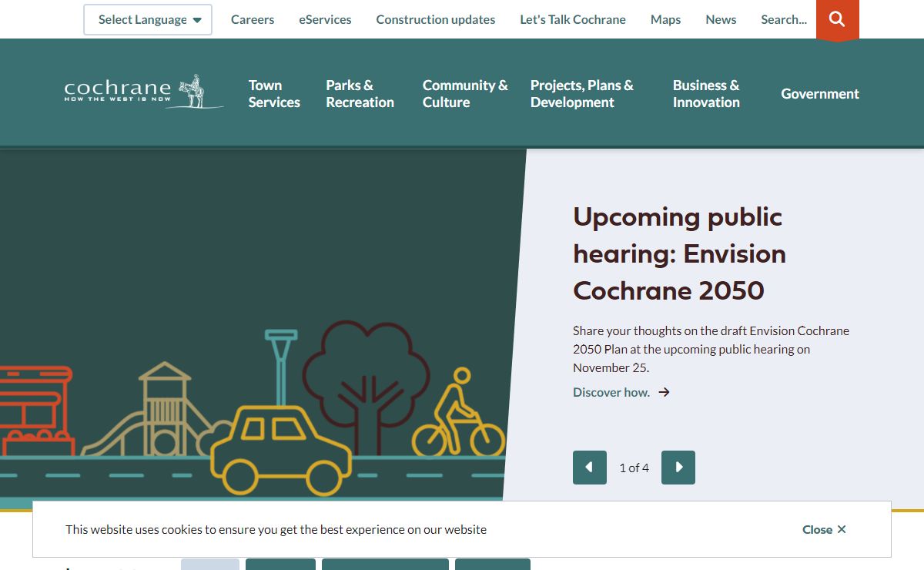Screen dimensions: 924x570
Task: Open the Parks & Recreation menu
Action: tap(360, 94)
